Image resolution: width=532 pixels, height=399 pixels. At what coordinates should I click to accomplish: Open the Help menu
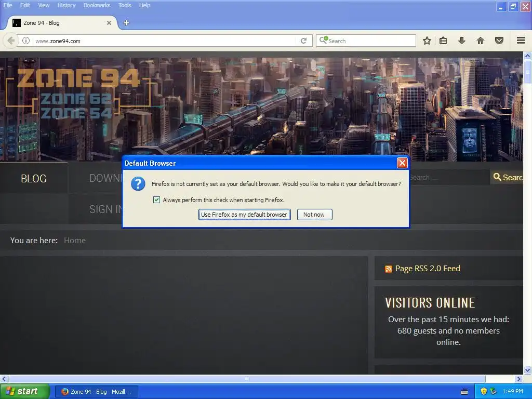pos(144,5)
